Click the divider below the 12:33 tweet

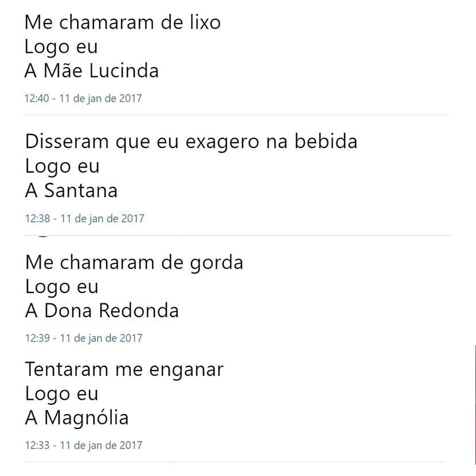[x=235, y=462]
